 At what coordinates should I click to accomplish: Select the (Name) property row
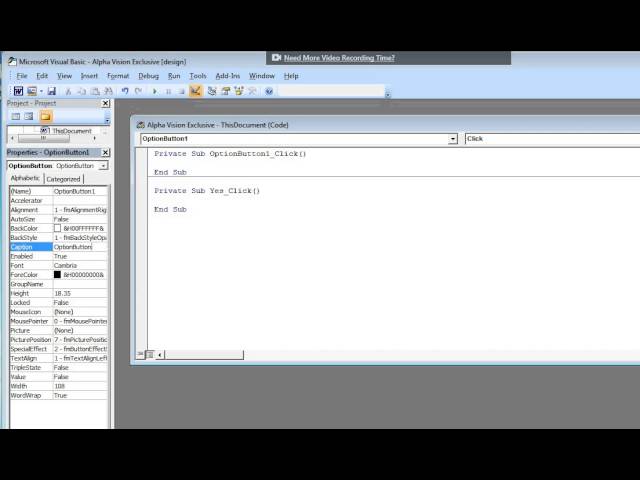pos(58,191)
